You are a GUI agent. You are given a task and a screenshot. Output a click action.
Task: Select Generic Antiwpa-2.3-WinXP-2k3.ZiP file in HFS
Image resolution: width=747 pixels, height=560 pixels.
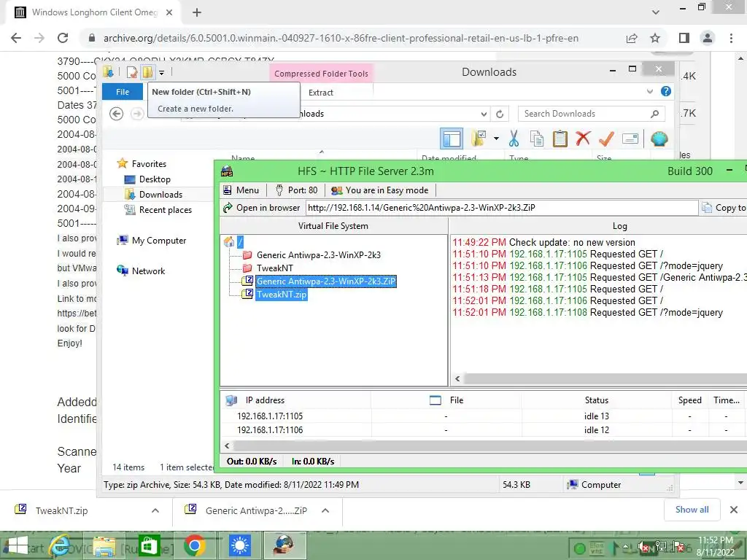click(320, 281)
